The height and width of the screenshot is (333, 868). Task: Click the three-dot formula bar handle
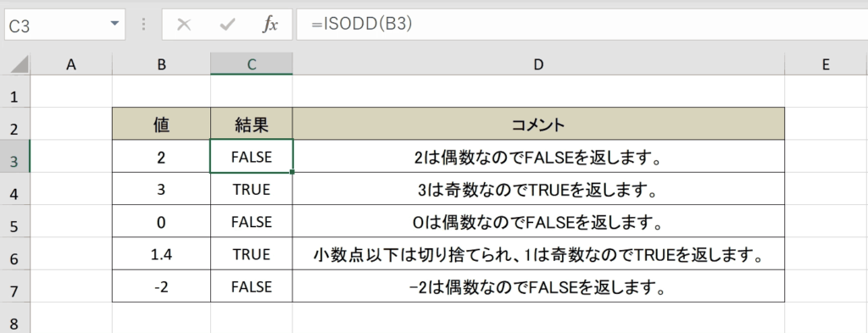click(x=144, y=25)
